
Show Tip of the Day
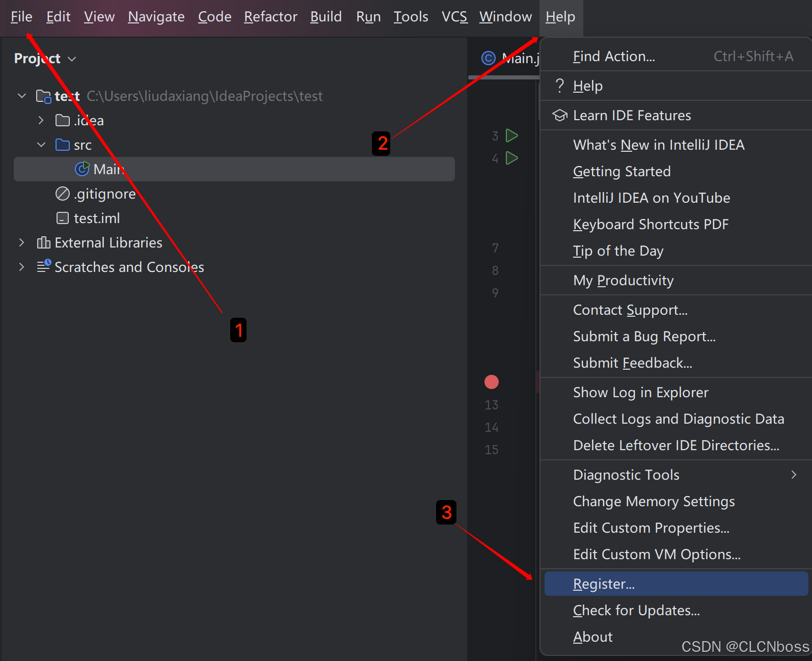click(x=676, y=251)
